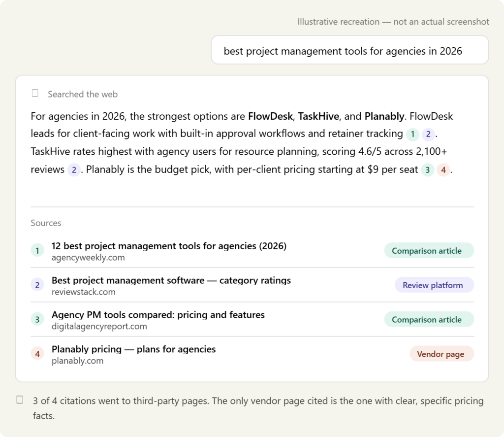Image resolution: width=504 pixels, height=437 pixels.
Task: Click the green number 3 badge in Sources
Action: [x=37, y=319]
